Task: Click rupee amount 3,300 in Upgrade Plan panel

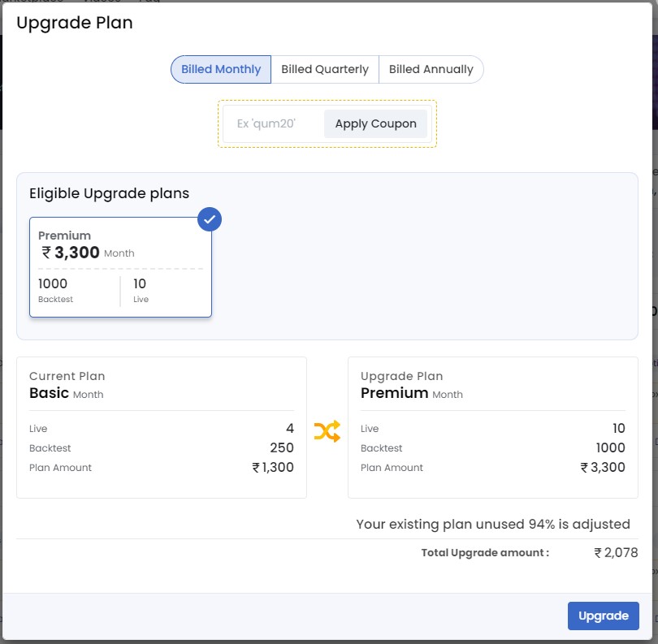Action: click(x=603, y=468)
